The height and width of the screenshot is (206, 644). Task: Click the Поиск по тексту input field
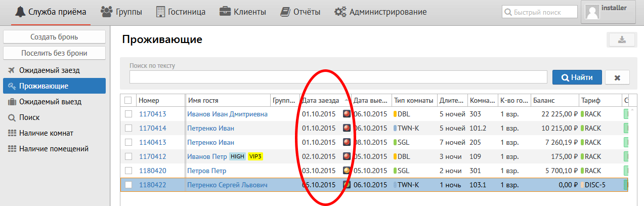pyautogui.click(x=338, y=77)
